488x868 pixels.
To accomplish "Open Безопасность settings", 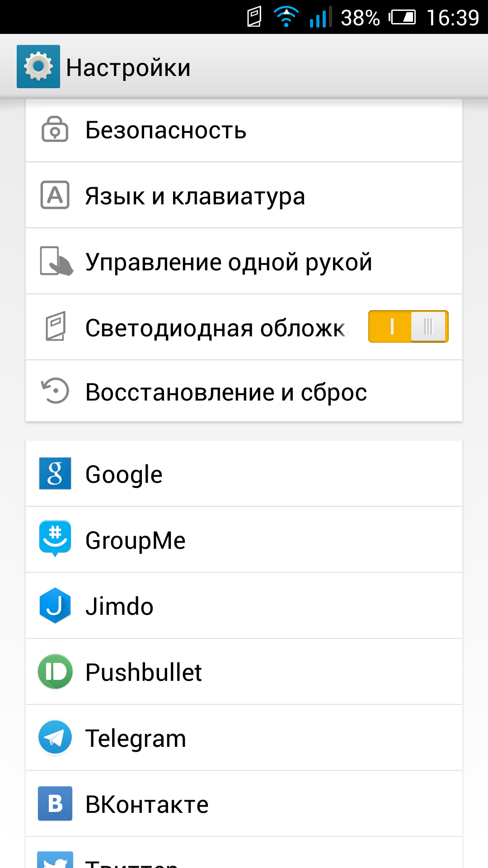I will (x=244, y=130).
